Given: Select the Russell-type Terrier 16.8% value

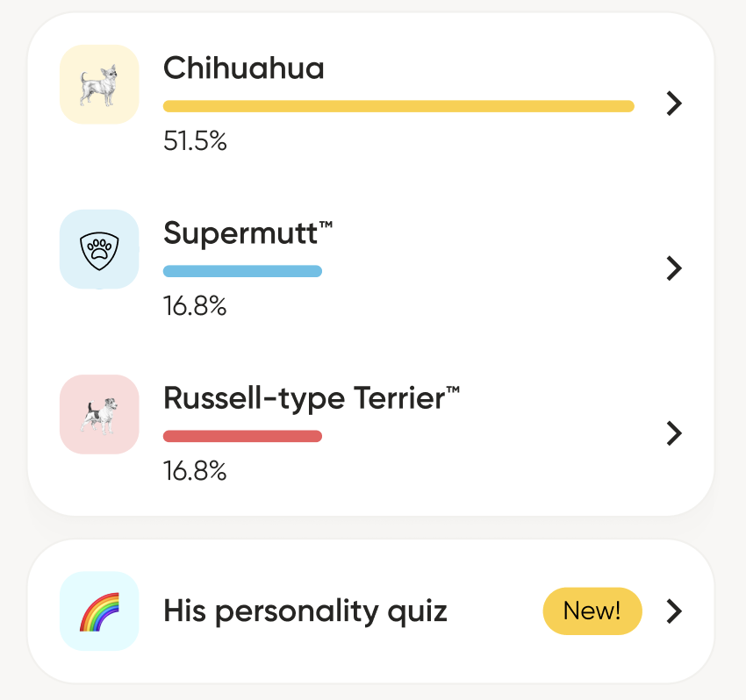Looking at the screenshot, I should point(194,471).
